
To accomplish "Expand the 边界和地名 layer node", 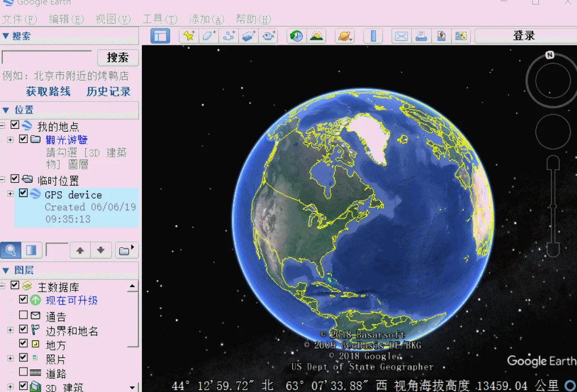I will (x=10, y=330).
